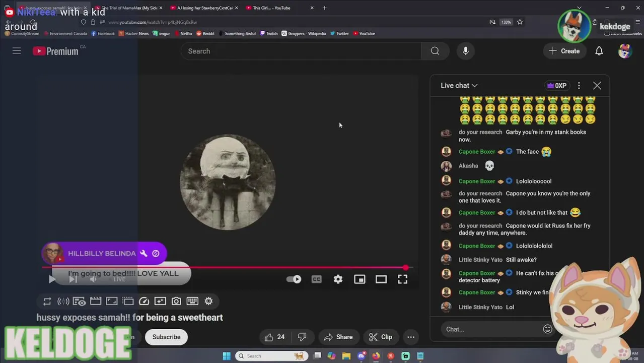Screen dimensions: 644x363
Task: Click the volume boost broadcast icon
Action: 63,301
